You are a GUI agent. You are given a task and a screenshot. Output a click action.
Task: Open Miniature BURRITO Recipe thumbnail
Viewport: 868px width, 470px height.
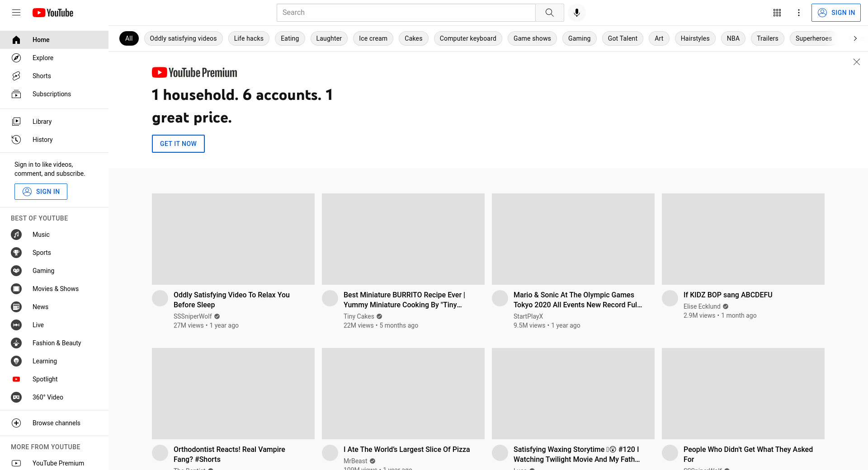403,239
